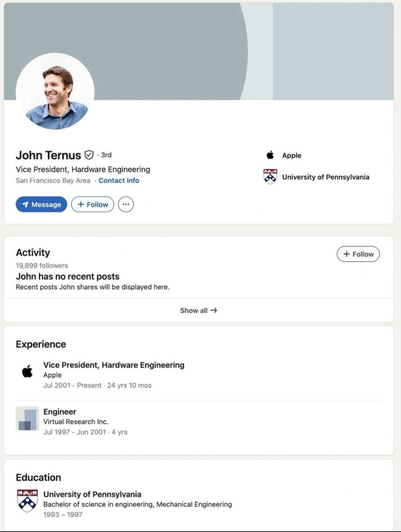Image resolution: width=401 pixels, height=532 pixels.
Task: Show all activity
Action: 198,310
